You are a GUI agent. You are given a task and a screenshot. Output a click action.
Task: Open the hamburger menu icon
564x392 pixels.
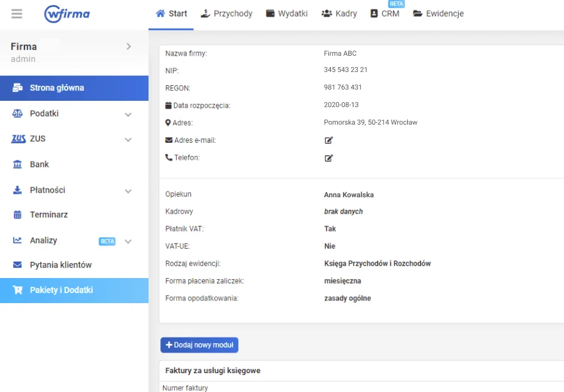pyautogui.click(x=16, y=14)
